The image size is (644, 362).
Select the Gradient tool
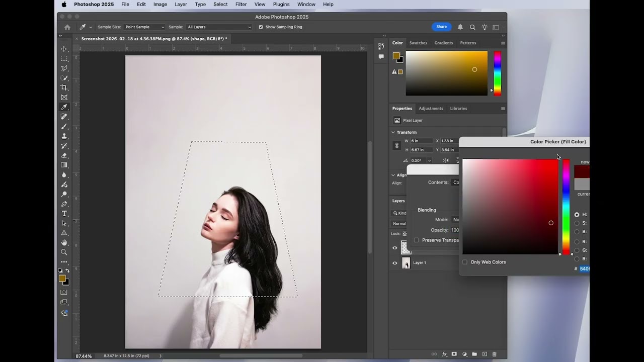coord(64,165)
